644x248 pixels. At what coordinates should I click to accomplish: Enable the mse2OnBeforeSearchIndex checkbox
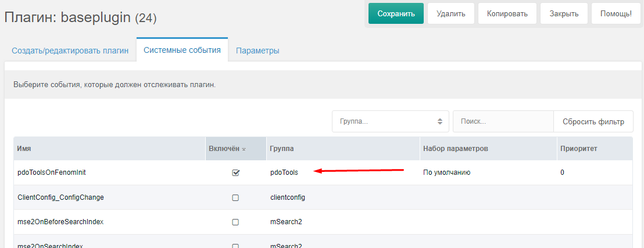tap(235, 222)
